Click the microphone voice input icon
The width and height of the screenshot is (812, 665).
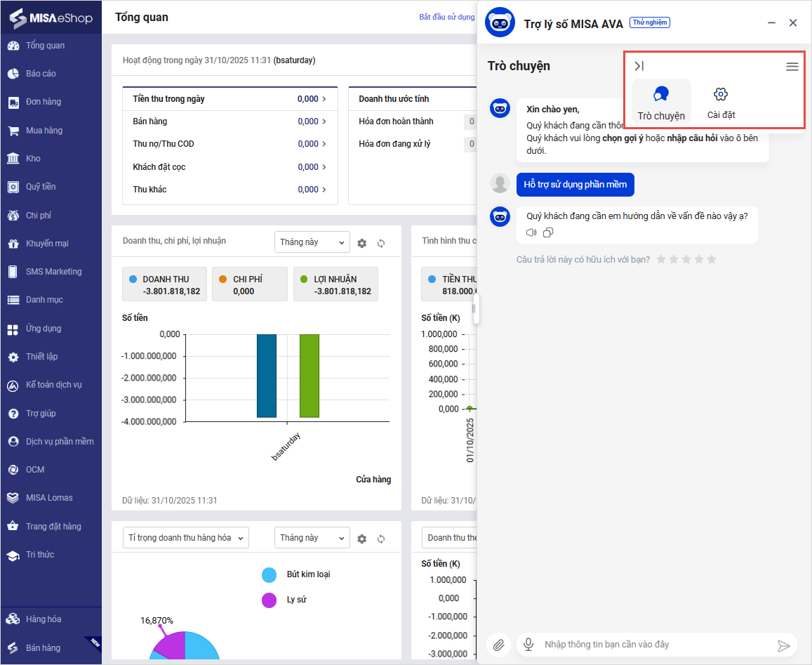[x=528, y=645]
